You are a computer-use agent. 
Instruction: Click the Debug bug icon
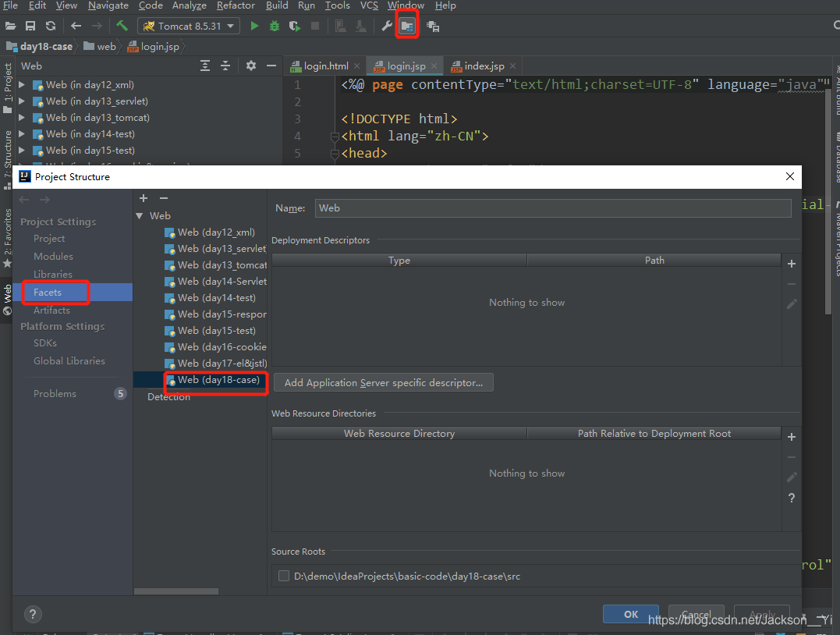click(274, 26)
